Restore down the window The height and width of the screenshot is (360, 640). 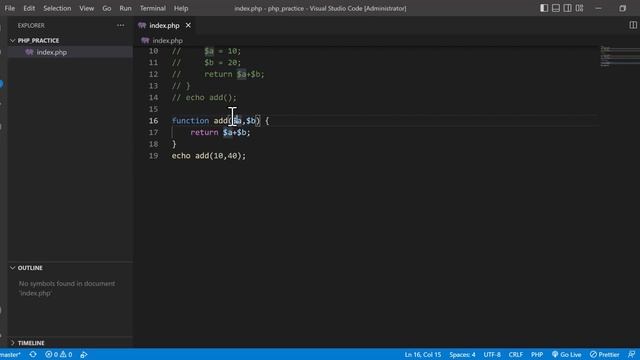(622, 8)
